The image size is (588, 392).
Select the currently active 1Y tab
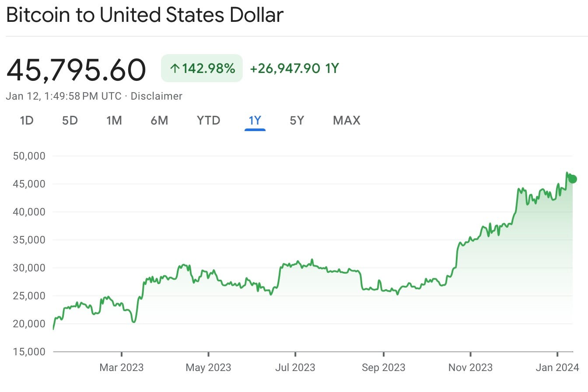pyautogui.click(x=255, y=121)
